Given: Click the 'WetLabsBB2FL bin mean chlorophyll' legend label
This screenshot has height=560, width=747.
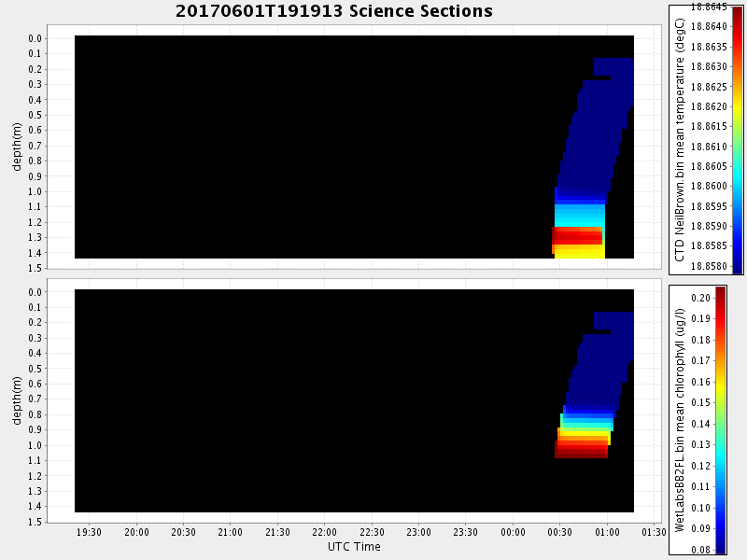Looking at the screenshot, I should [680, 420].
